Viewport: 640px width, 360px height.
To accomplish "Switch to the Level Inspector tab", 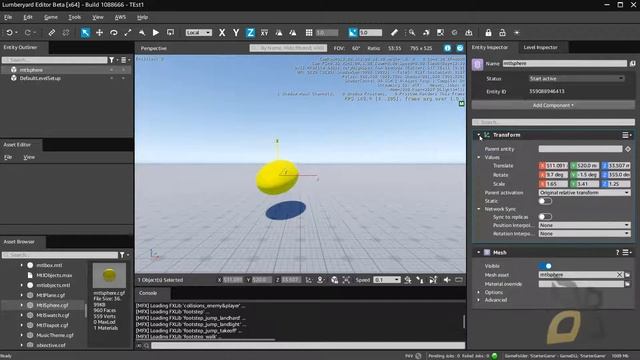I will [x=540, y=47].
